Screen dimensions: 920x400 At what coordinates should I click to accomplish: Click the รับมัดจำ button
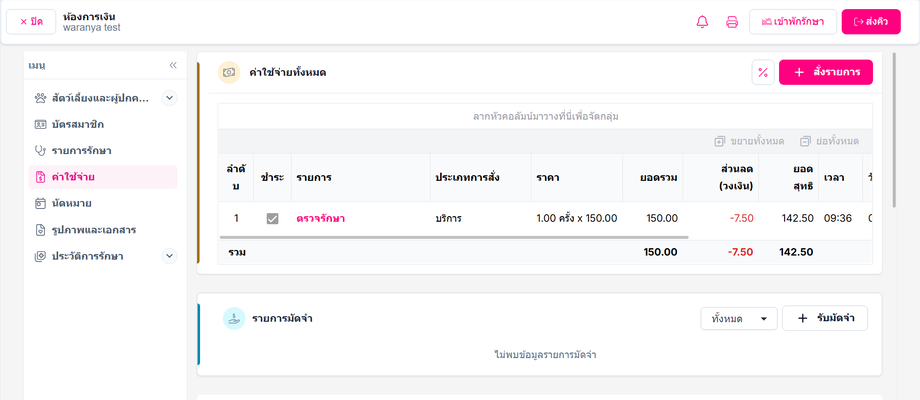(x=824, y=318)
